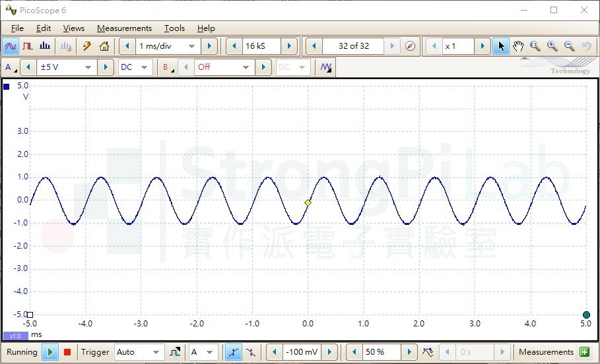Image resolution: width=600 pixels, height=364 pixels.
Task: Click Channel B next range arrow
Action: [263, 67]
